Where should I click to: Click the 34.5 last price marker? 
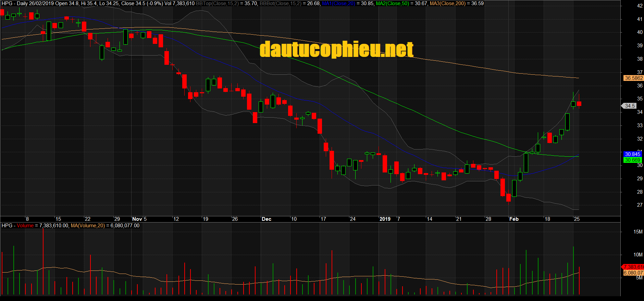pyautogui.click(x=630, y=106)
